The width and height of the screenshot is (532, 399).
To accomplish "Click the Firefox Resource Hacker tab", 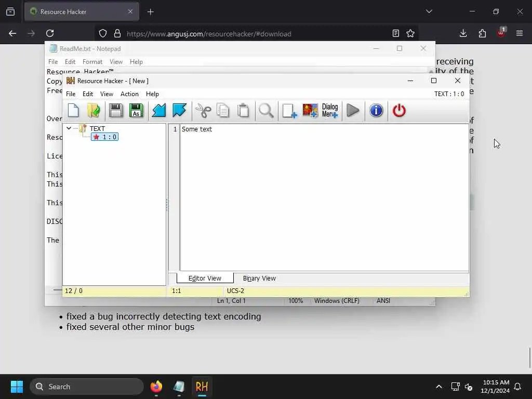I will pos(82,12).
